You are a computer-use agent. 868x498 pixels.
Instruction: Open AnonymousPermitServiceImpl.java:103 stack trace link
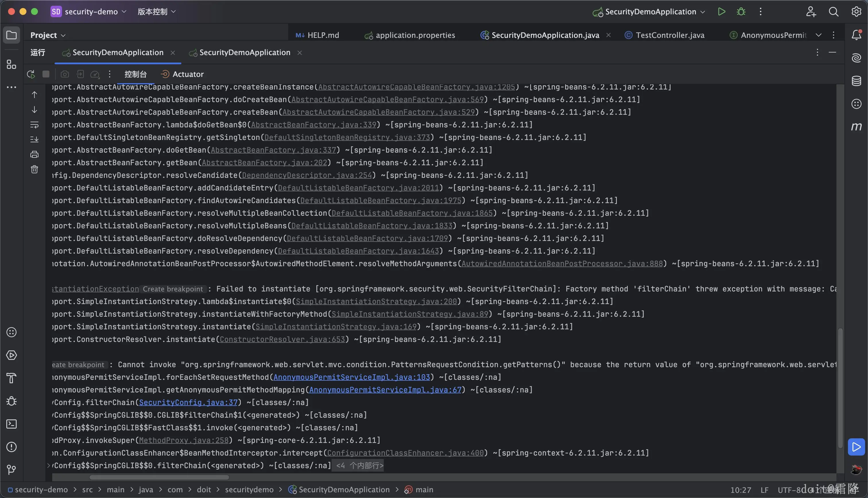(x=351, y=377)
